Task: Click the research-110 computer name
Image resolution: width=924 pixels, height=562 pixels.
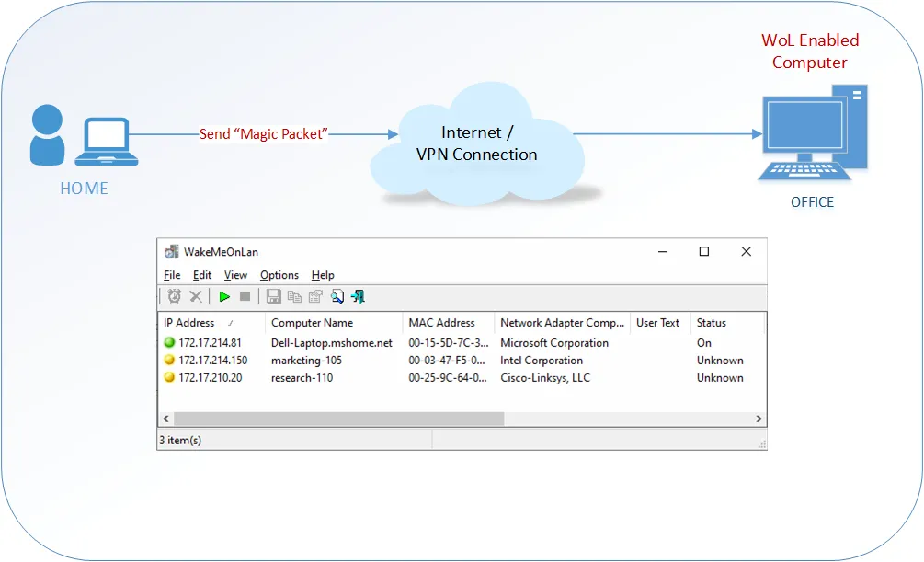Action: pos(302,377)
